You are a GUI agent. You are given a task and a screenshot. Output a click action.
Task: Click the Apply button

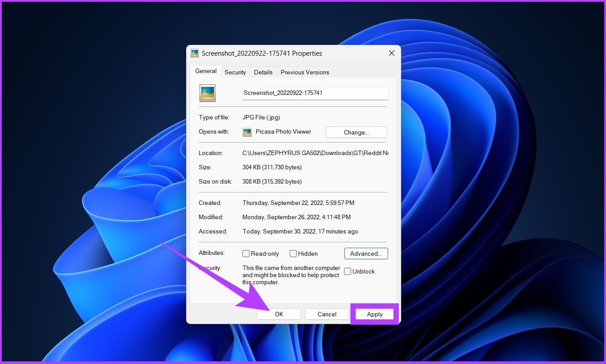(375, 314)
